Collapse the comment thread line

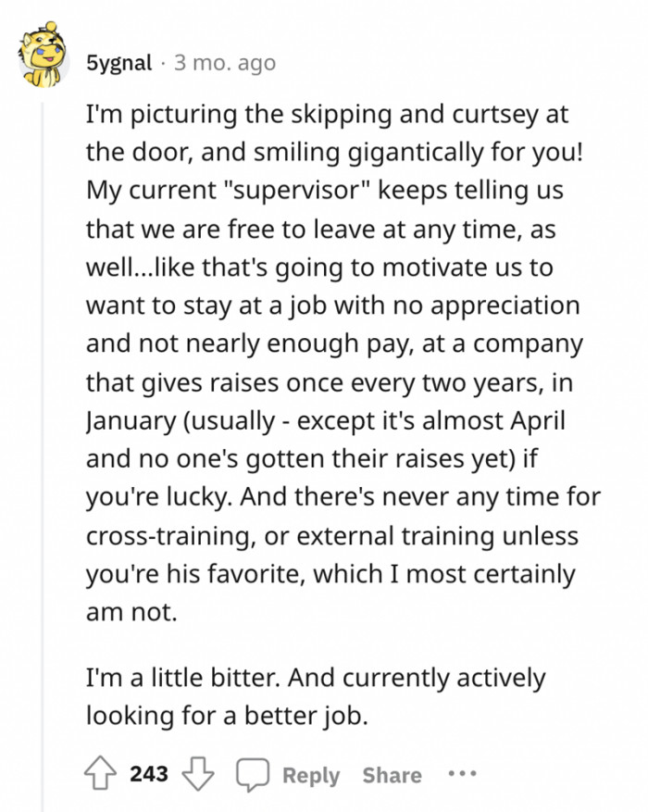[41, 417]
